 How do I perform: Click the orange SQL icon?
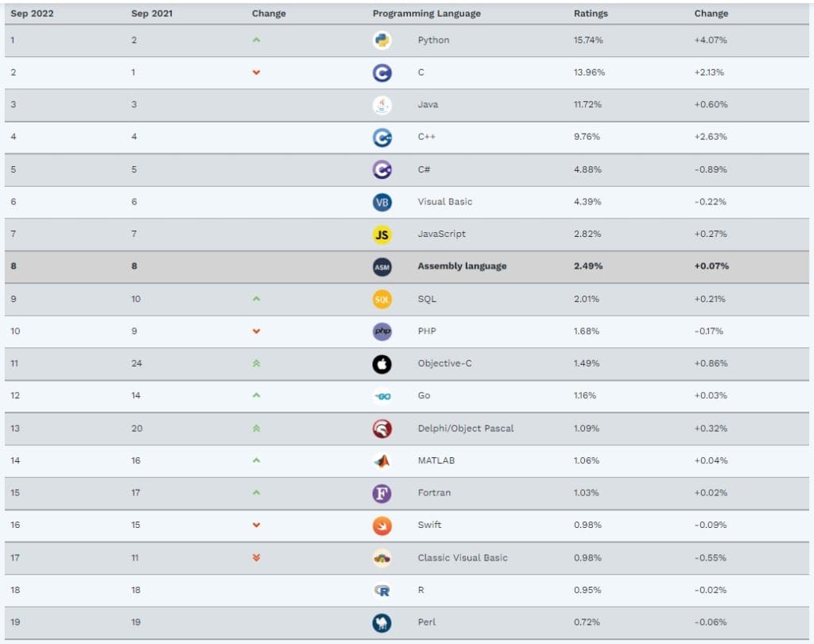click(x=382, y=299)
